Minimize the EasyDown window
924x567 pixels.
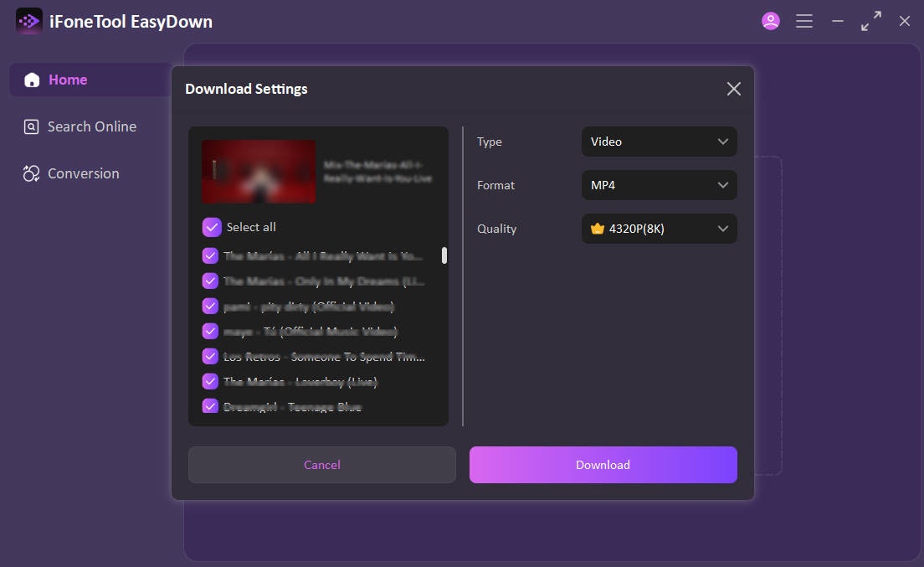pyautogui.click(x=837, y=21)
